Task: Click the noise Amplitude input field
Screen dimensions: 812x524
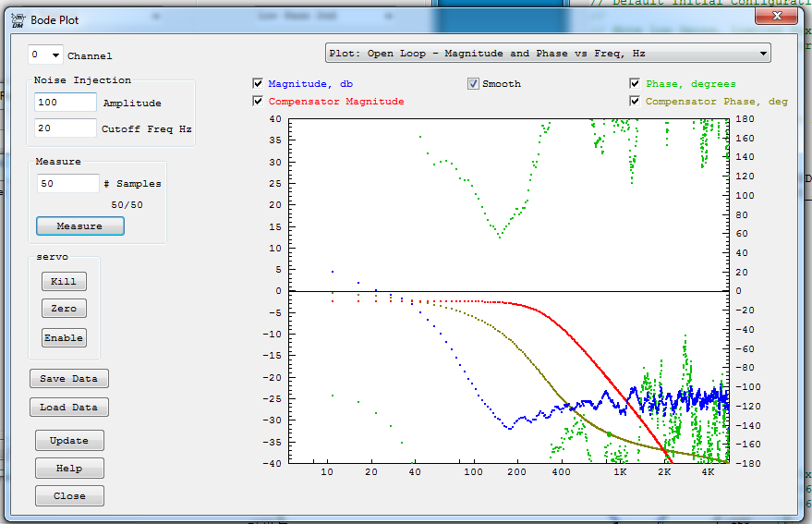Action: 67,103
